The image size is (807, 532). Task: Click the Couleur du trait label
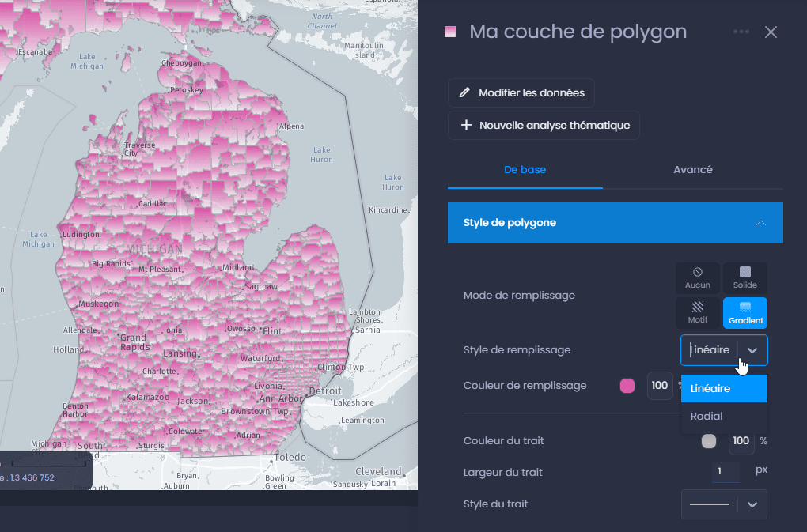(503, 441)
